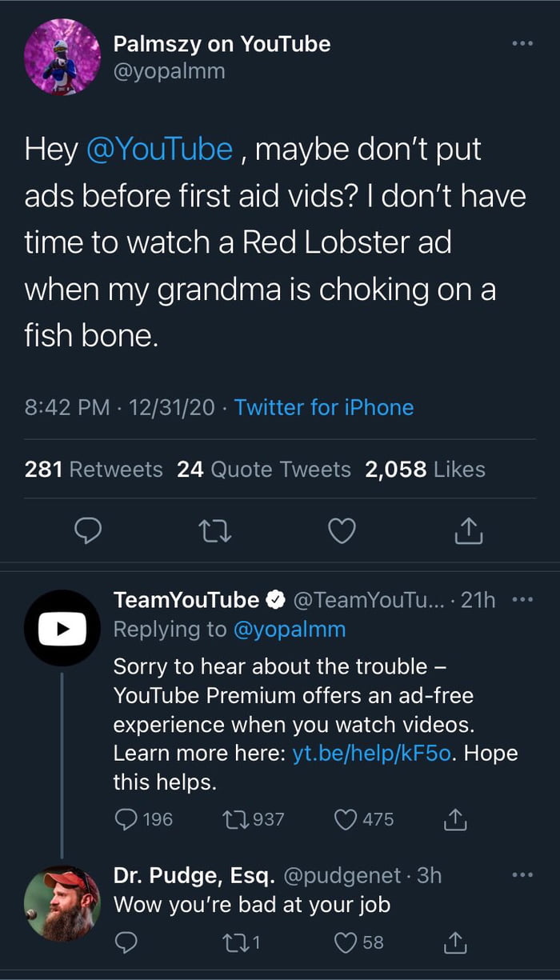Open more options on Dr. Pudge's reply
Screen dimensions: 560x980
(x=524, y=874)
